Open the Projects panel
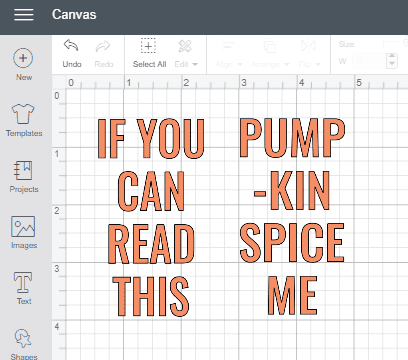The width and height of the screenshot is (408, 360). (x=24, y=177)
